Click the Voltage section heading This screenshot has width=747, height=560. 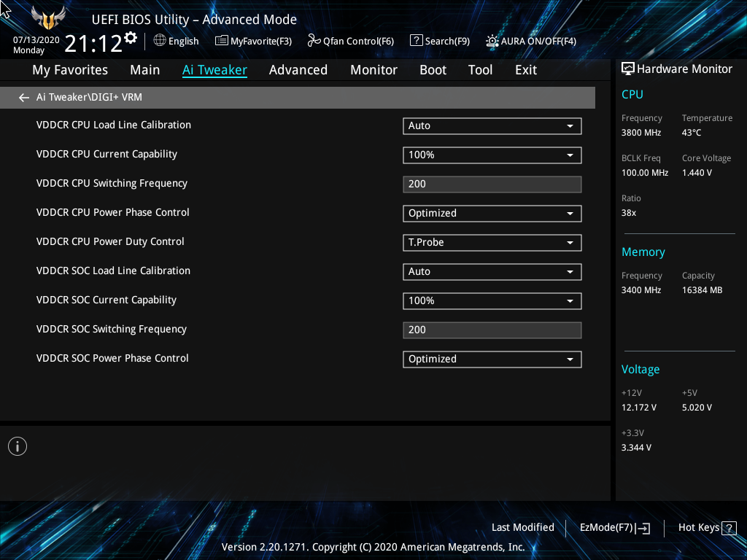(640, 370)
